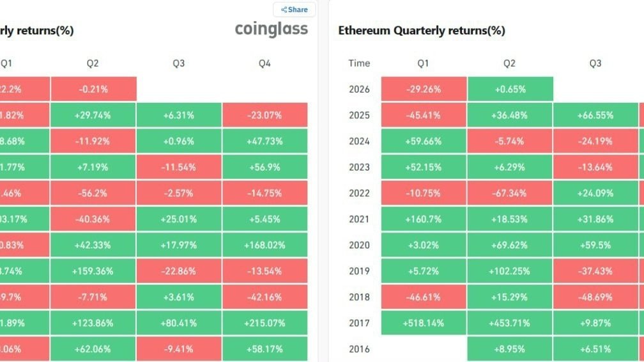Click the +518.14% Ethereum Q1 cell

[x=424, y=323]
